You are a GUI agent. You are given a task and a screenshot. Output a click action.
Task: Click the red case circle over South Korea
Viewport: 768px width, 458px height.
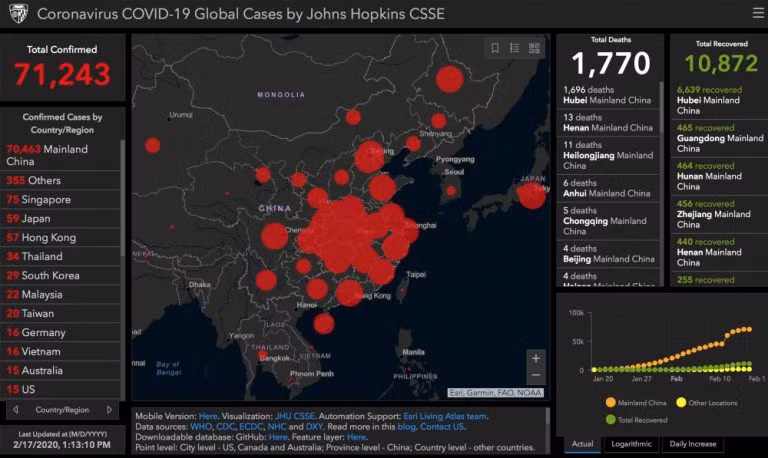[451, 191]
